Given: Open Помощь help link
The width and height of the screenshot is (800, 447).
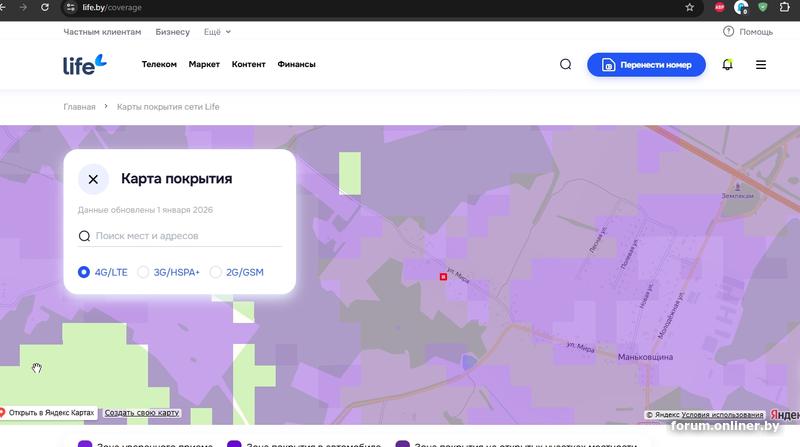Looking at the screenshot, I should click(x=748, y=32).
